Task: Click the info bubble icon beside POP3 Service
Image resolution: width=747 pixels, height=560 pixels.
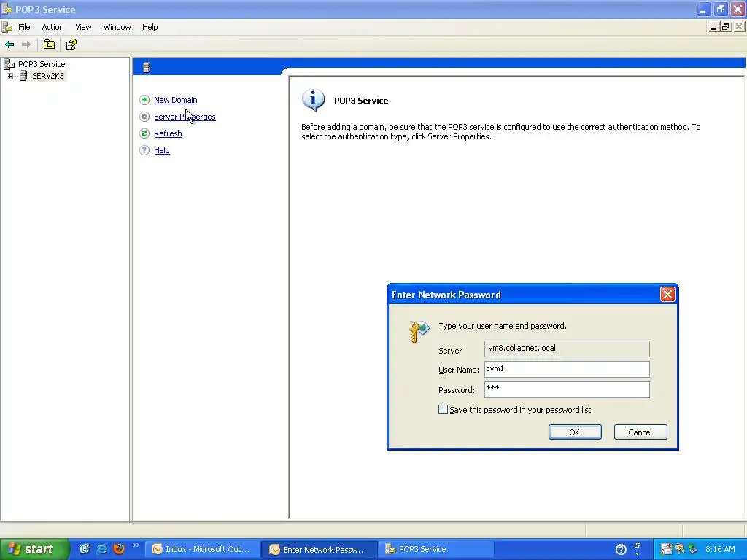Action: pyautogui.click(x=313, y=100)
